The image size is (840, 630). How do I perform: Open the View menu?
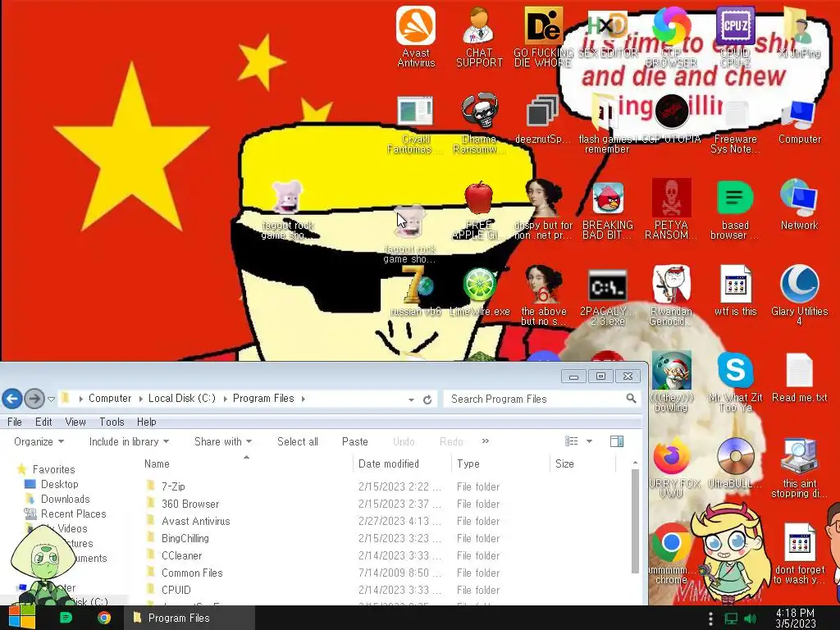pos(75,422)
